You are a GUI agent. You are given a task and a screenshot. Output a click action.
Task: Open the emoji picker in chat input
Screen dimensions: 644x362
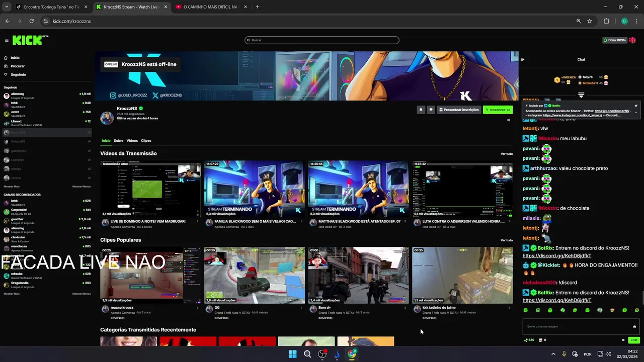pos(634,327)
